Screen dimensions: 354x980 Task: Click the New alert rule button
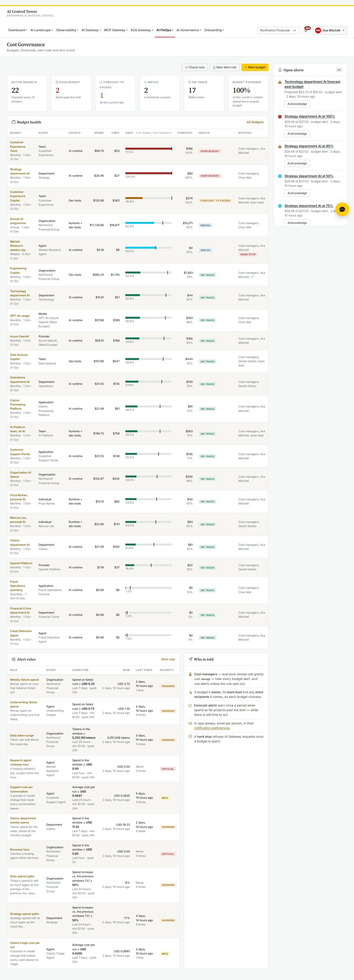click(224, 67)
